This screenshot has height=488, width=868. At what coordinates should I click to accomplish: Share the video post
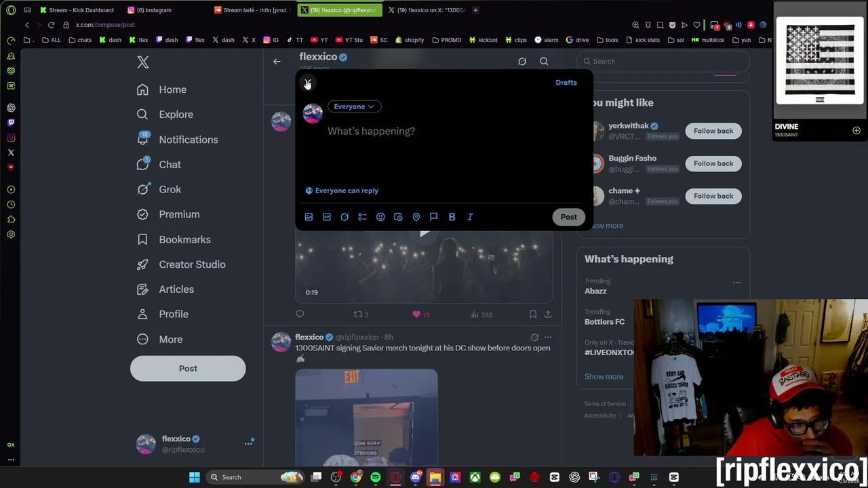tap(548, 314)
